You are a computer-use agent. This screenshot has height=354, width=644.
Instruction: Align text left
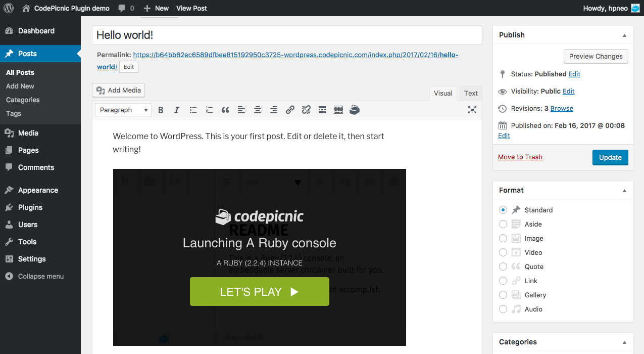[241, 110]
